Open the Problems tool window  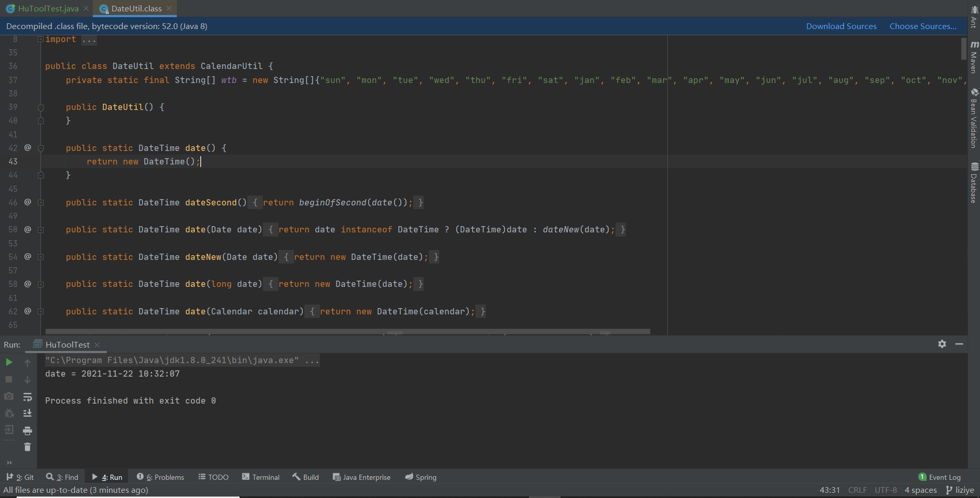tap(160, 477)
